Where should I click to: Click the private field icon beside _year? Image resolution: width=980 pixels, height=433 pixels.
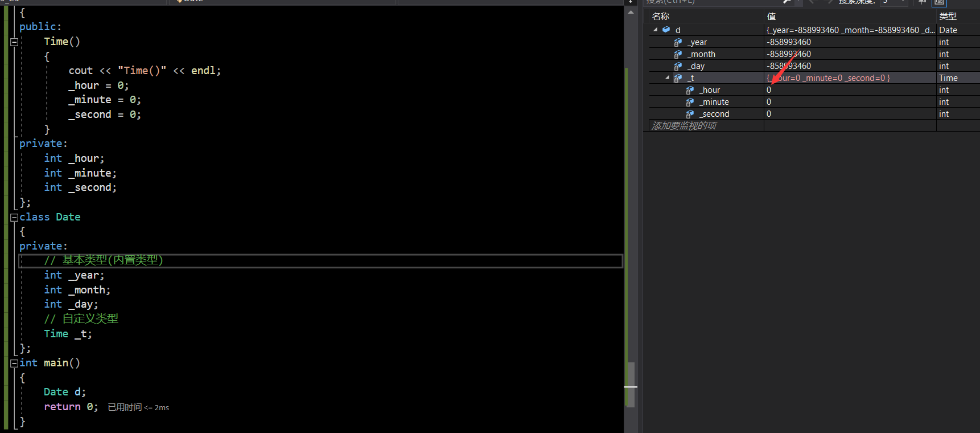678,42
